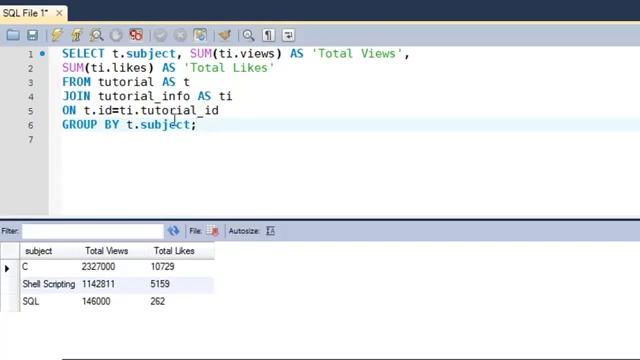This screenshot has height=360, width=640.
Task: Place cursor on 'GROUP BY' keyword
Action: pos(91,124)
